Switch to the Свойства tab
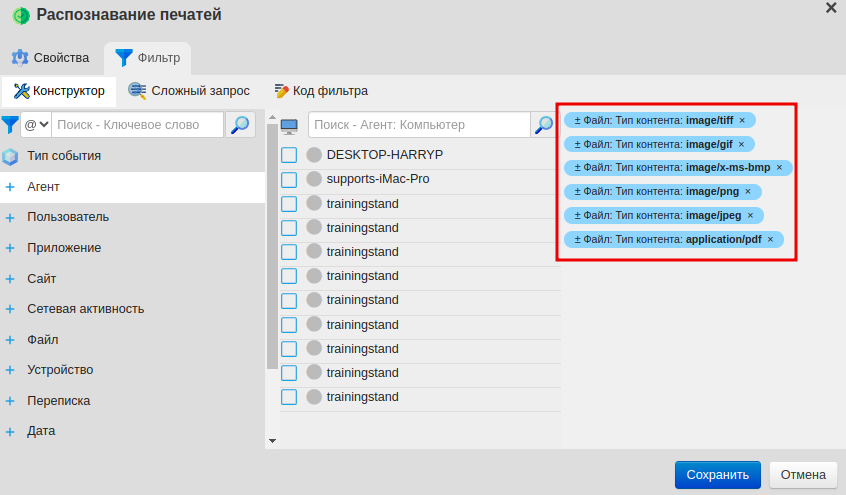The width and height of the screenshot is (846, 495). point(51,58)
